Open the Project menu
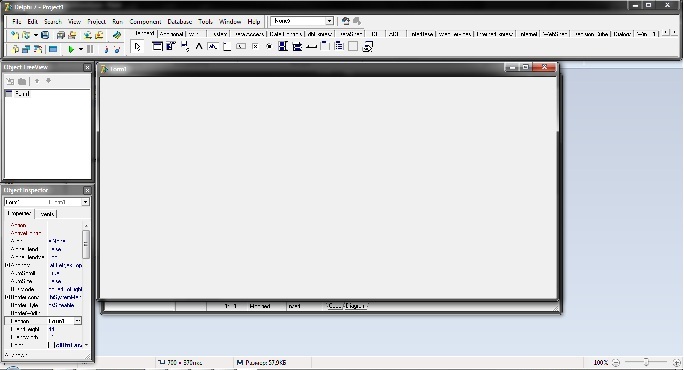Screen dimensions: 684x370 coord(96,21)
